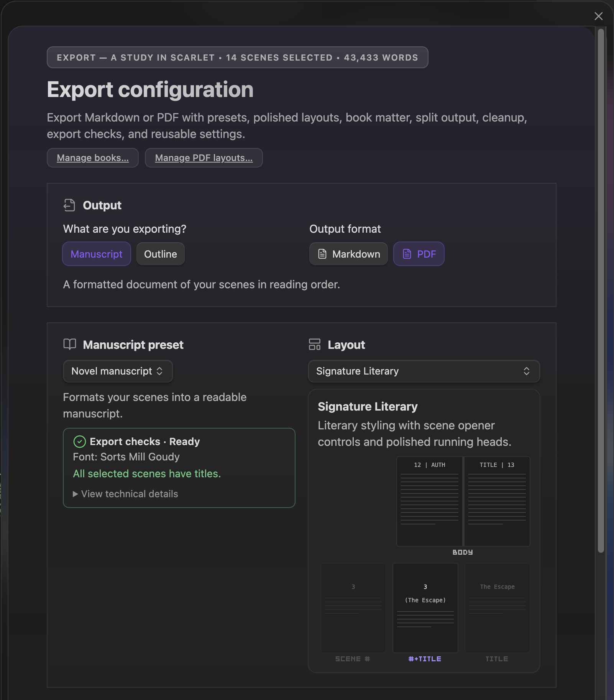
Task: Expand View technical details
Action: 126,494
